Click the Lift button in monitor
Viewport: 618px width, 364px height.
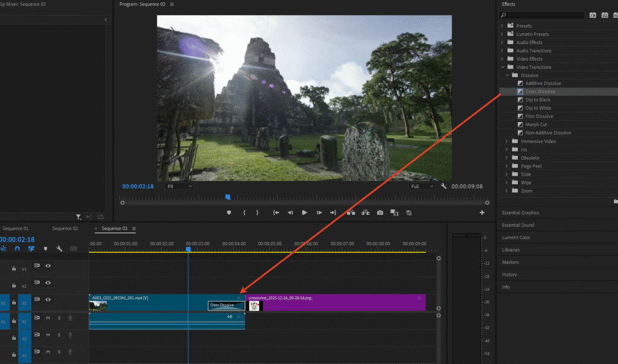[351, 212]
